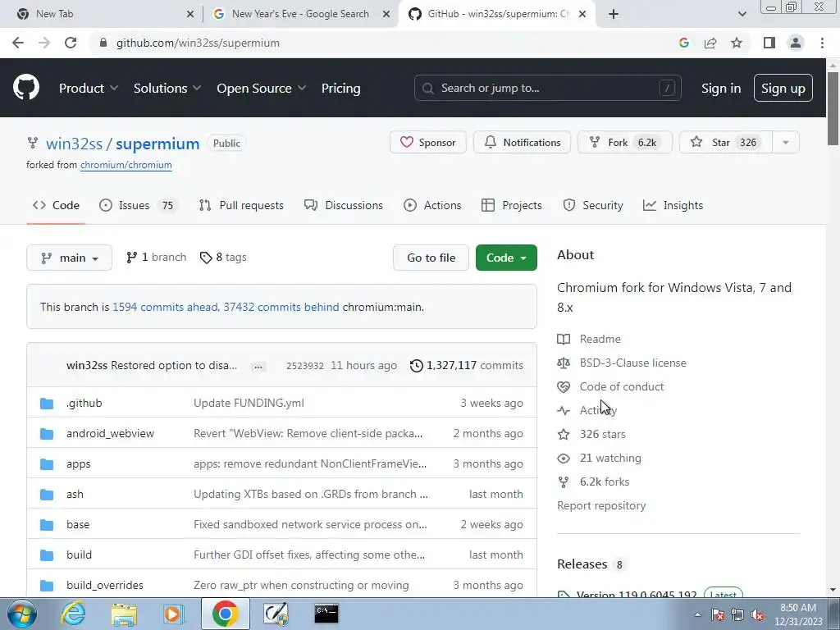Open the Chrome profile avatar
Screen dimensions: 840x630
pyautogui.click(x=796, y=43)
